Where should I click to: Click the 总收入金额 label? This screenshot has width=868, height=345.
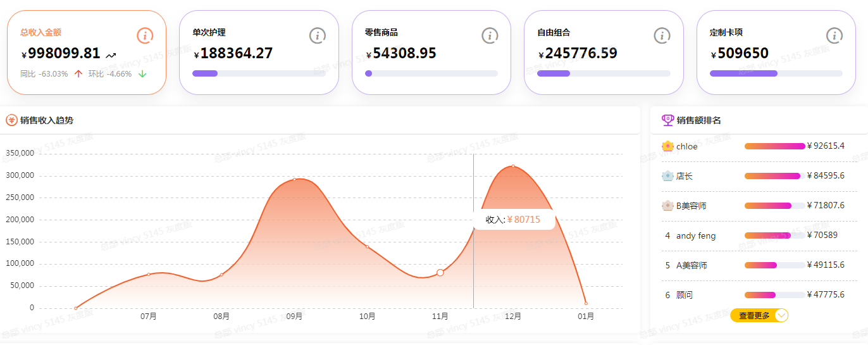pos(40,32)
